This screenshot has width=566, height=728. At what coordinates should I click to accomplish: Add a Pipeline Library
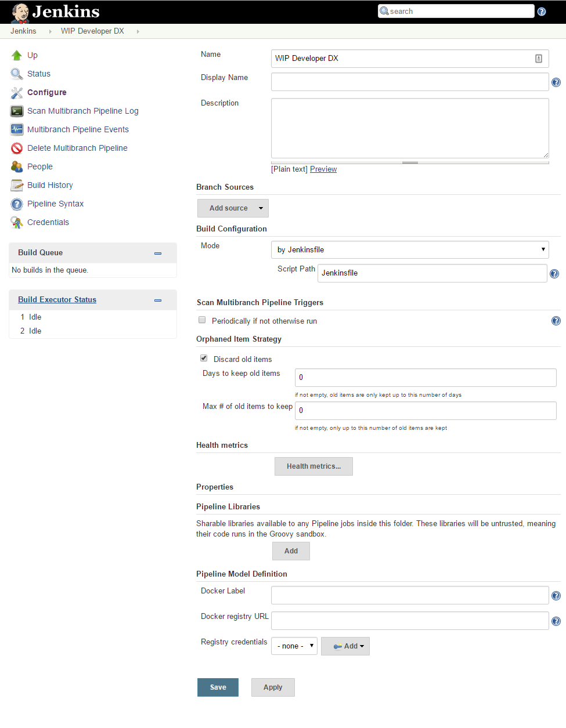(291, 551)
